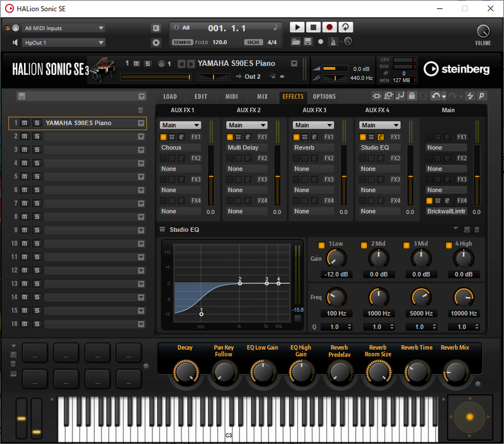This screenshot has height=444, width=504.
Task: Start playback with the Play button
Action: coord(297,27)
